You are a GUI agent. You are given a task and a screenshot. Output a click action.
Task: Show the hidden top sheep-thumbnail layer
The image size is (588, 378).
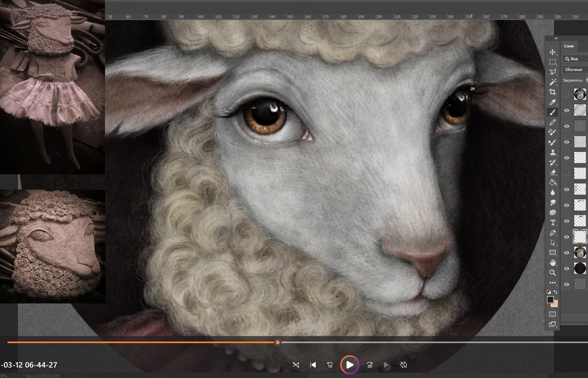tap(567, 94)
